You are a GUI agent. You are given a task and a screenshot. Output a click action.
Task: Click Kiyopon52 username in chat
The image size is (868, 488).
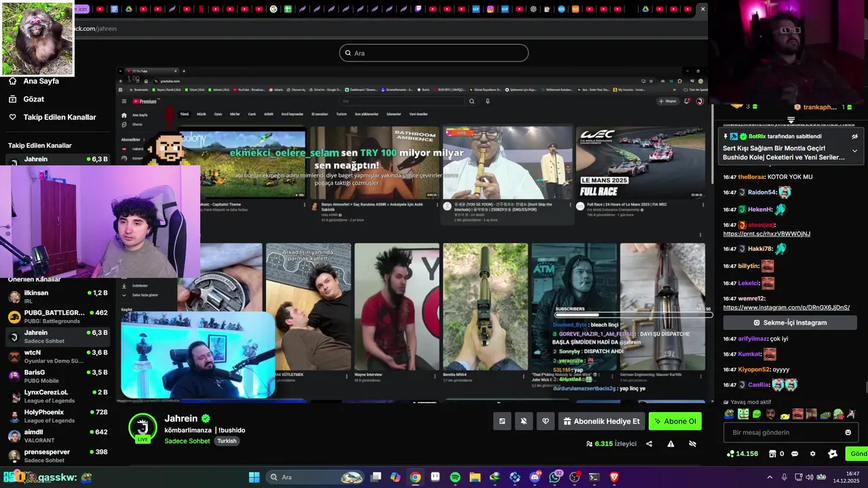(x=754, y=370)
